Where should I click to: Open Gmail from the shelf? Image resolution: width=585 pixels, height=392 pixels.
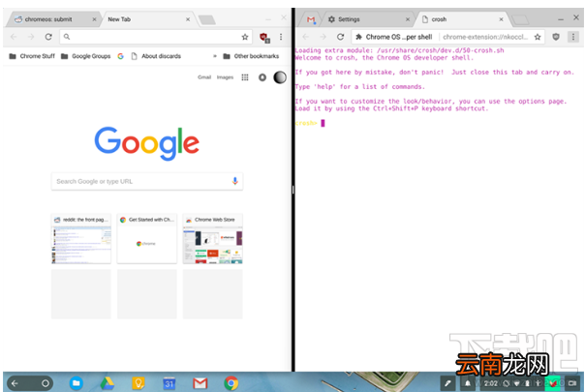(200, 383)
